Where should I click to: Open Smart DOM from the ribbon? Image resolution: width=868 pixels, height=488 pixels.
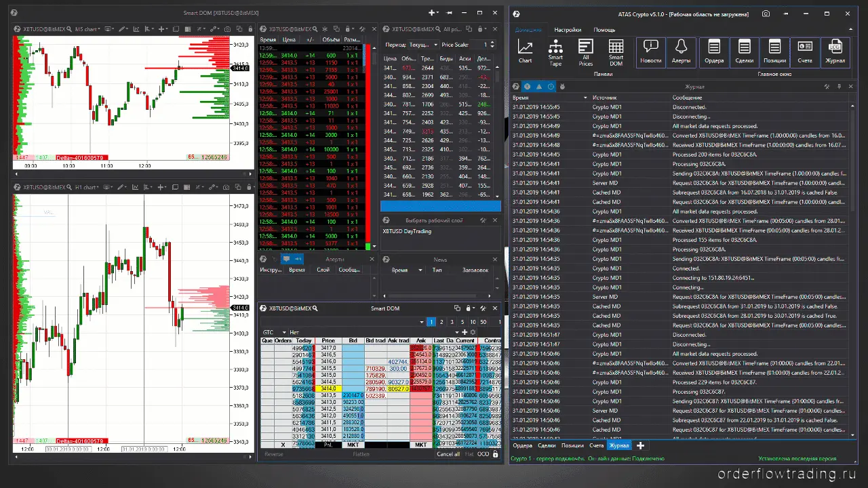tap(616, 52)
